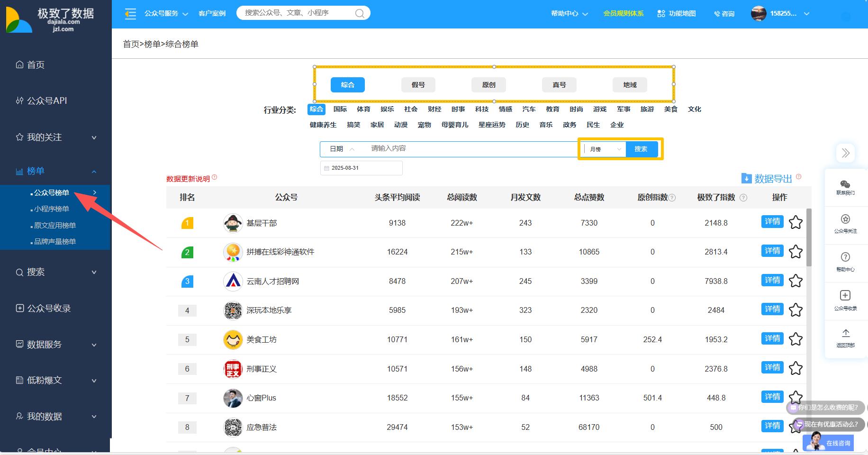Click the 请输入内容 filter input
The height and width of the screenshot is (455, 868).
[471, 148]
